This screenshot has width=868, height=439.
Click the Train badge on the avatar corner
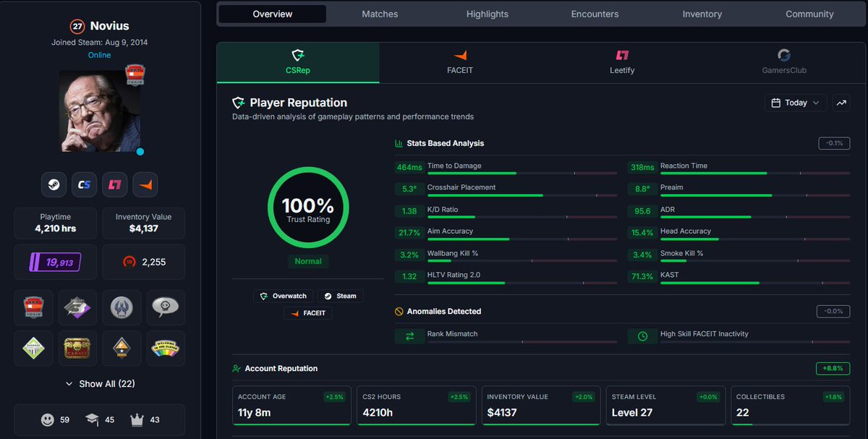[135, 74]
